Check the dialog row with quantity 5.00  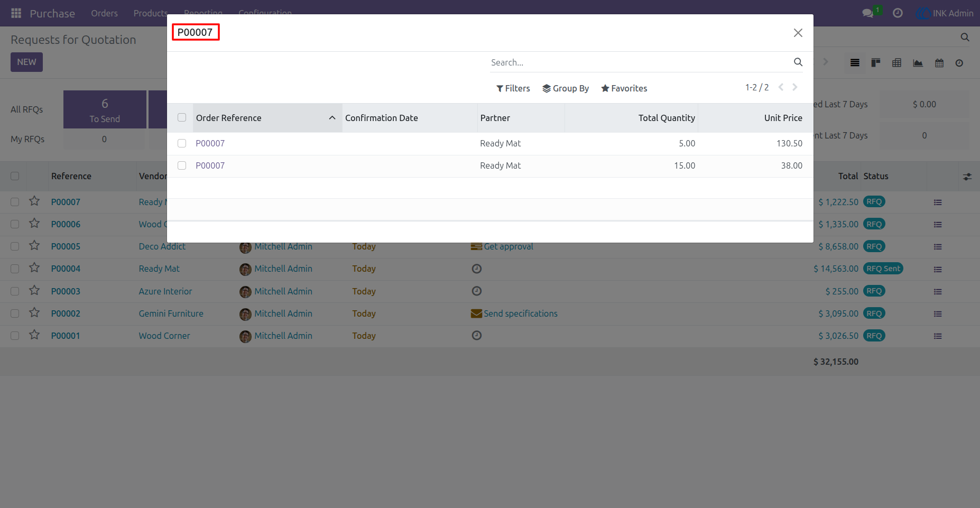[x=182, y=143]
